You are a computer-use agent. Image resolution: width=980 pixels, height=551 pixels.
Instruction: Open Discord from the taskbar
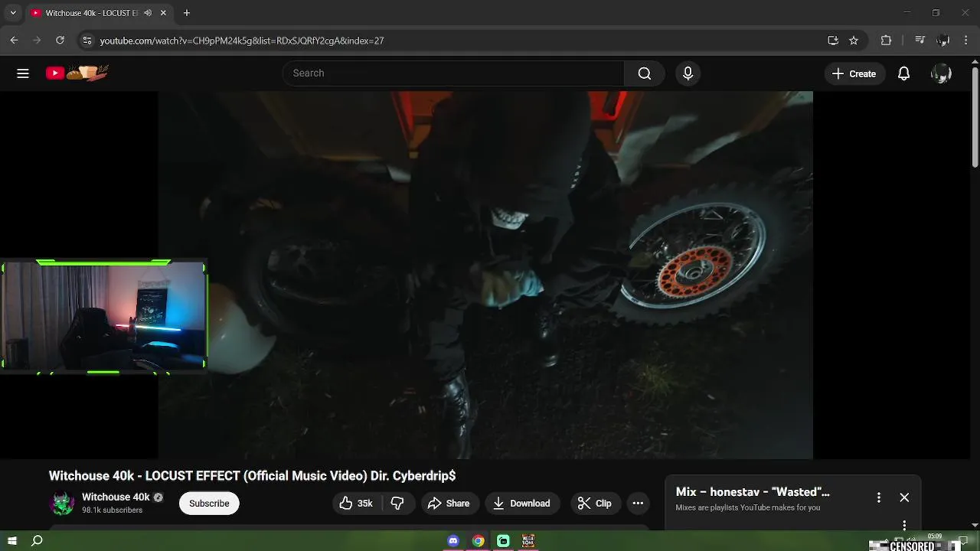pos(453,541)
